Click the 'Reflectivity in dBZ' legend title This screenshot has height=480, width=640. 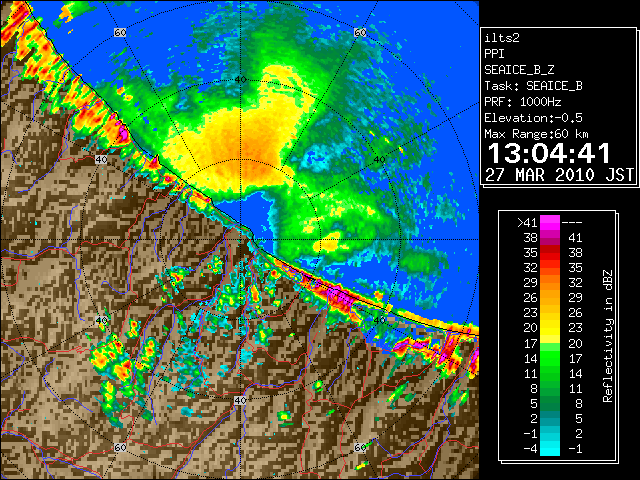[608, 336]
